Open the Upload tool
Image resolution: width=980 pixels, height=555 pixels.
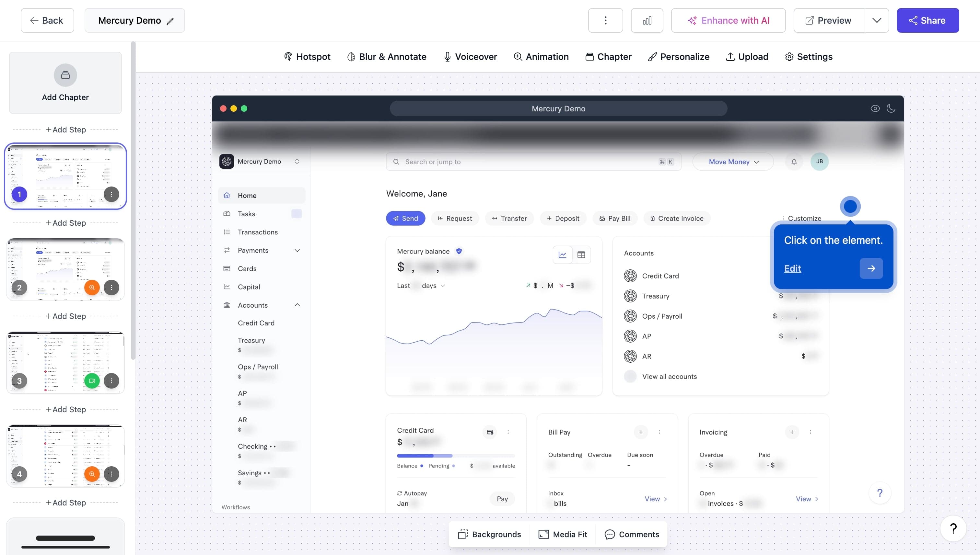point(747,57)
